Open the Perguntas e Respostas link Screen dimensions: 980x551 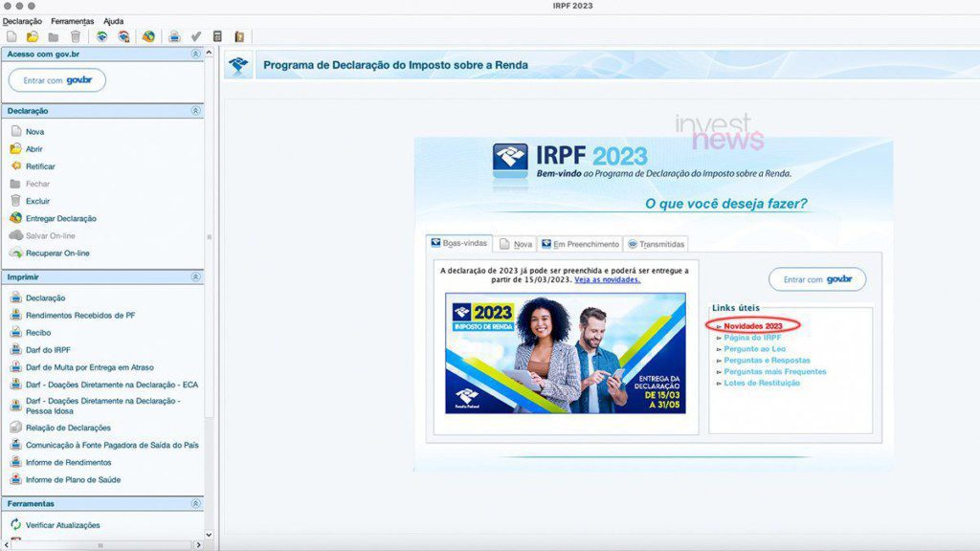(x=767, y=361)
